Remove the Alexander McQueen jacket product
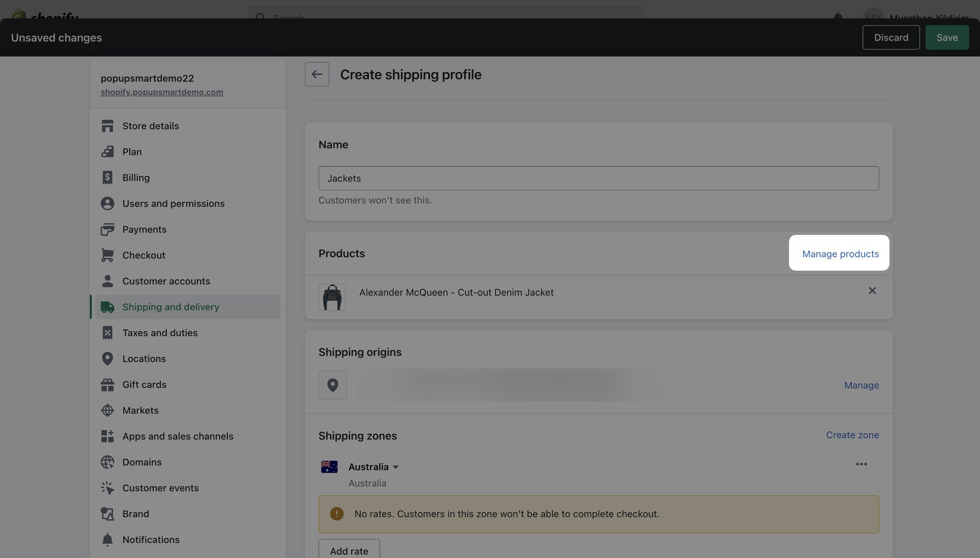This screenshot has width=980, height=558. click(872, 290)
